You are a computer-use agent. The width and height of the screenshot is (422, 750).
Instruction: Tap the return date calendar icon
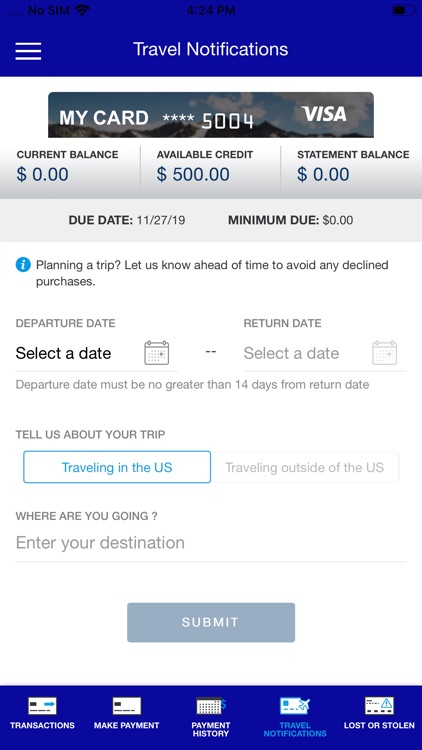[385, 353]
